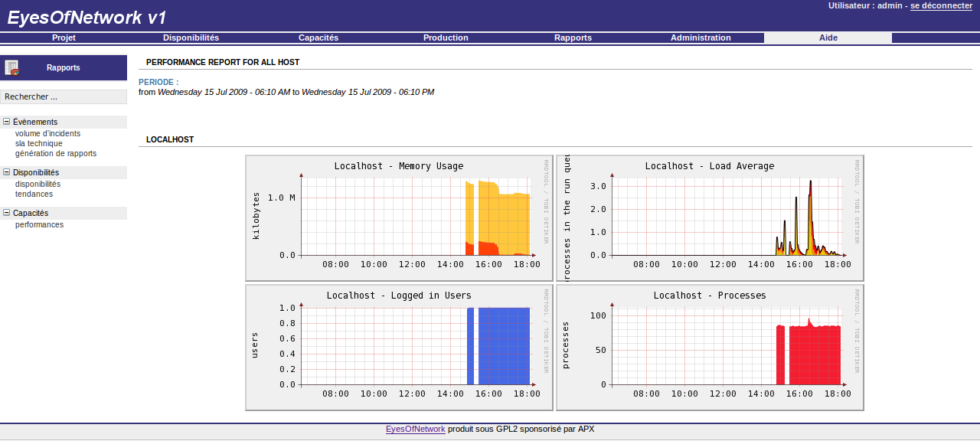
Task: Collapse the Évènements tree section
Action: coord(7,122)
